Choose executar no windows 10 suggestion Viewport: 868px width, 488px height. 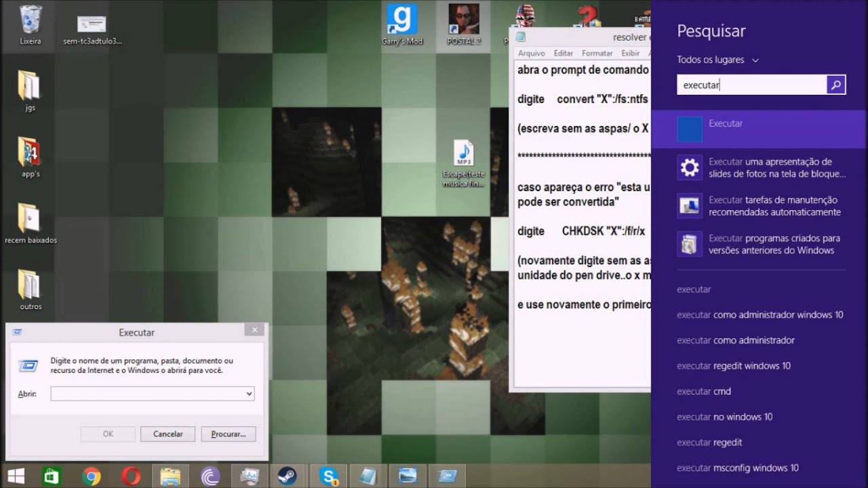coord(724,417)
